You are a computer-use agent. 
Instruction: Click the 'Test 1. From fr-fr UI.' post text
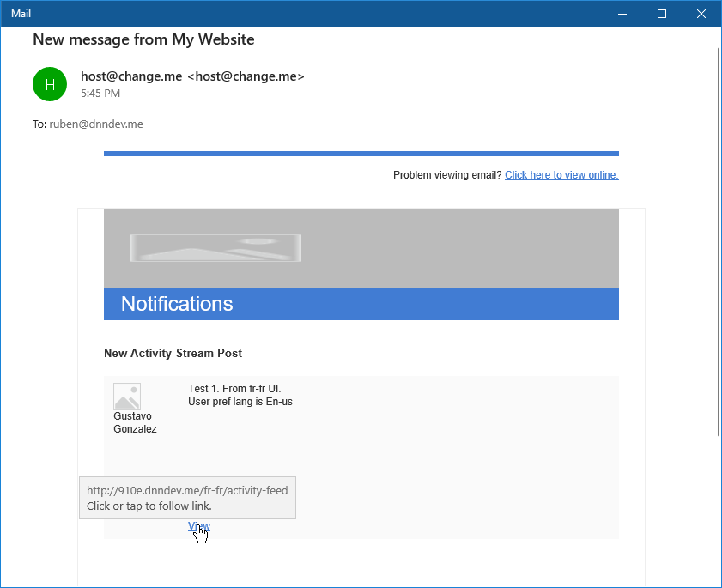pyautogui.click(x=234, y=389)
